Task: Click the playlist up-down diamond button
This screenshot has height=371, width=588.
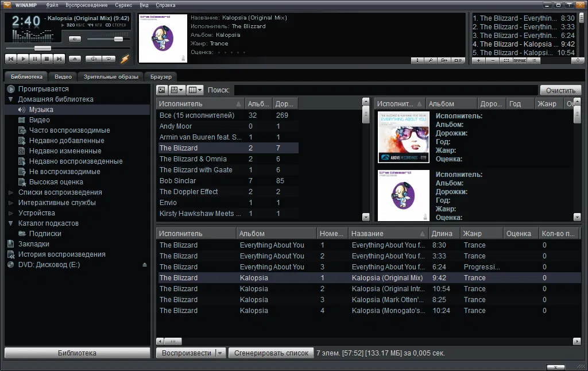Action: coord(578,60)
